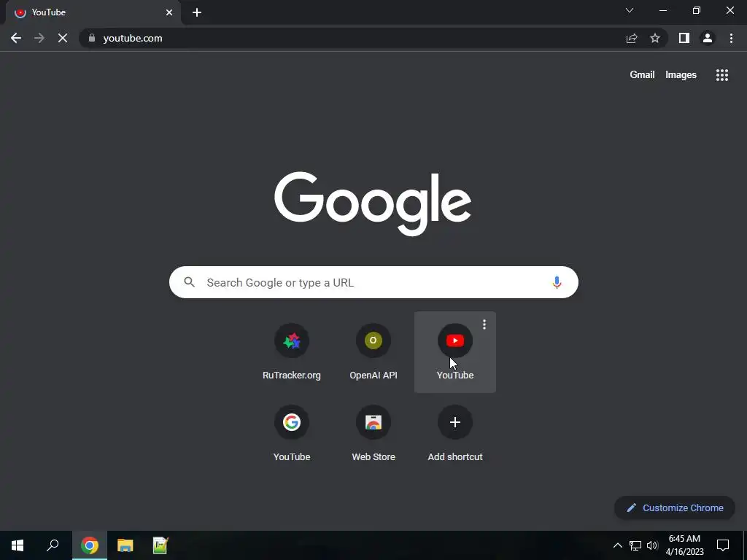Open the Chrome side panel

pos(684,38)
